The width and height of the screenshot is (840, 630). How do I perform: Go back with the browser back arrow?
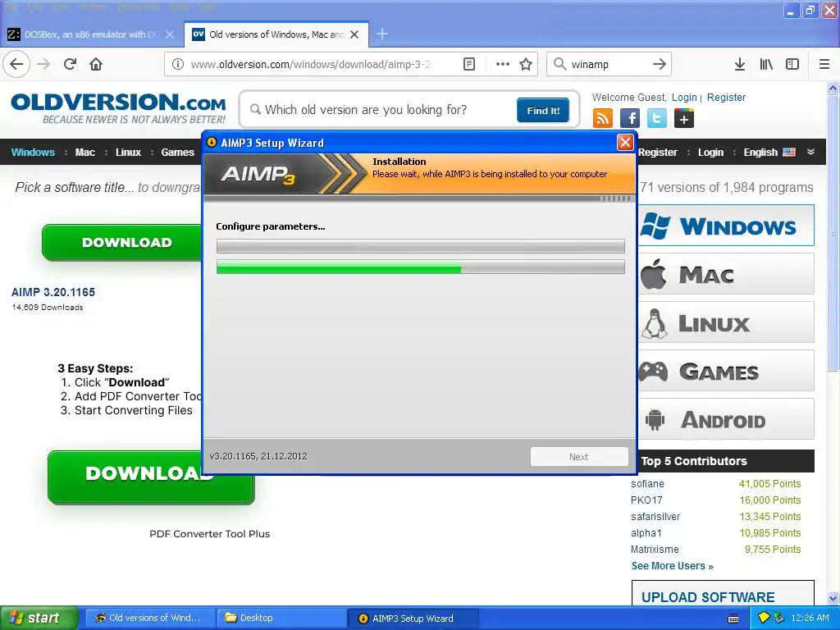pos(16,64)
